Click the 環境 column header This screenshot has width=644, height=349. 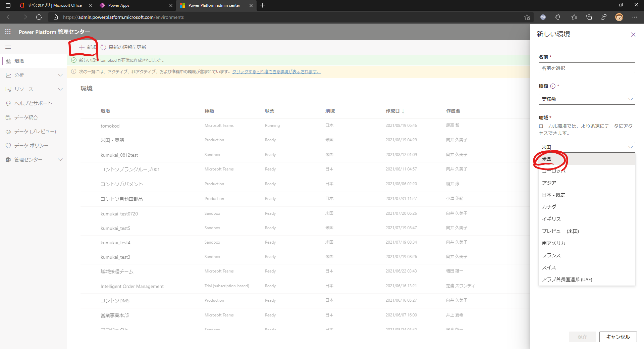tap(105, 111)
